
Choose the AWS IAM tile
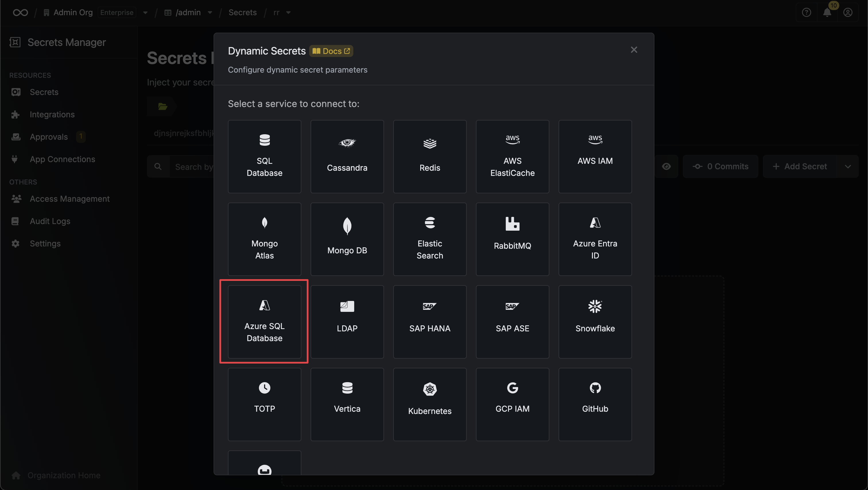point(595,157)
